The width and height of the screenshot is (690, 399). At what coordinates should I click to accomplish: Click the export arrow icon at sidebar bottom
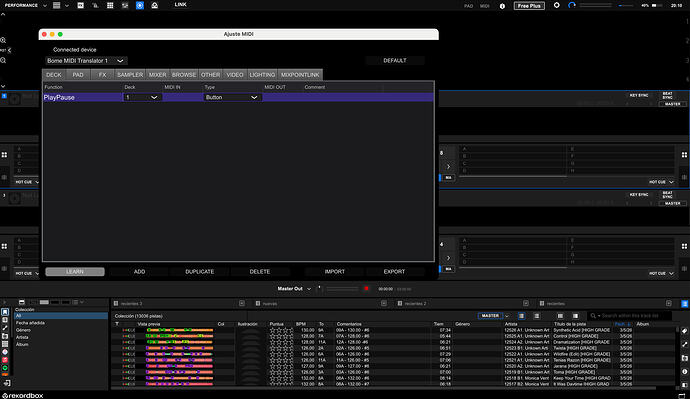(7, 383)
